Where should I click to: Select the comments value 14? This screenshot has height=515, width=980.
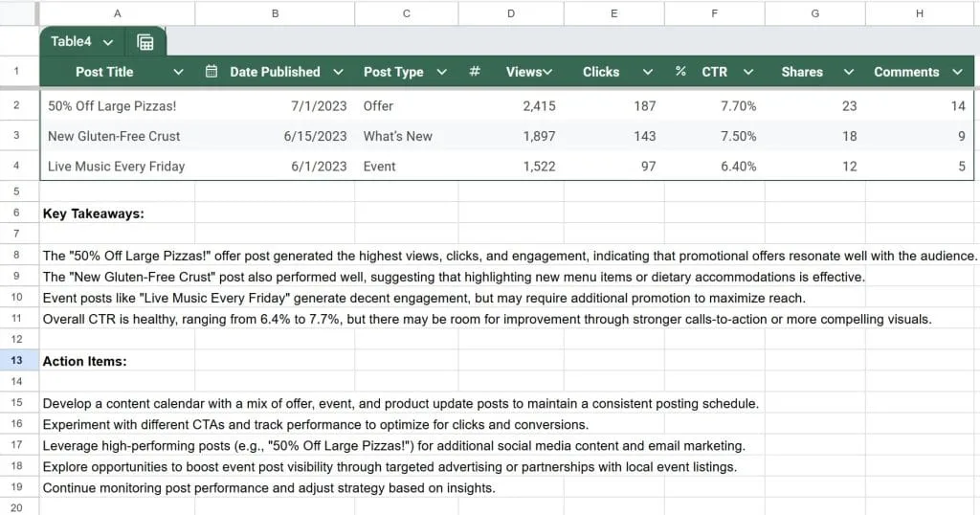coord(920,105)
